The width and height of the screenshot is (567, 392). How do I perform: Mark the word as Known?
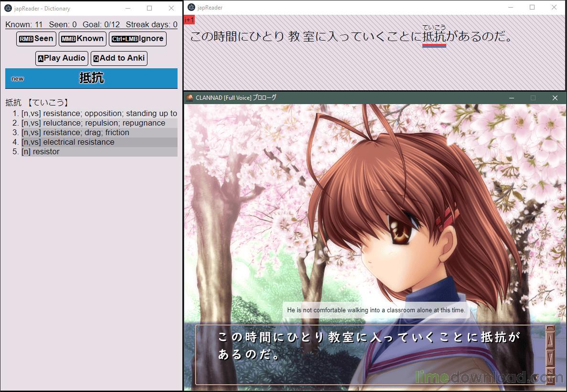click(83, 39)
